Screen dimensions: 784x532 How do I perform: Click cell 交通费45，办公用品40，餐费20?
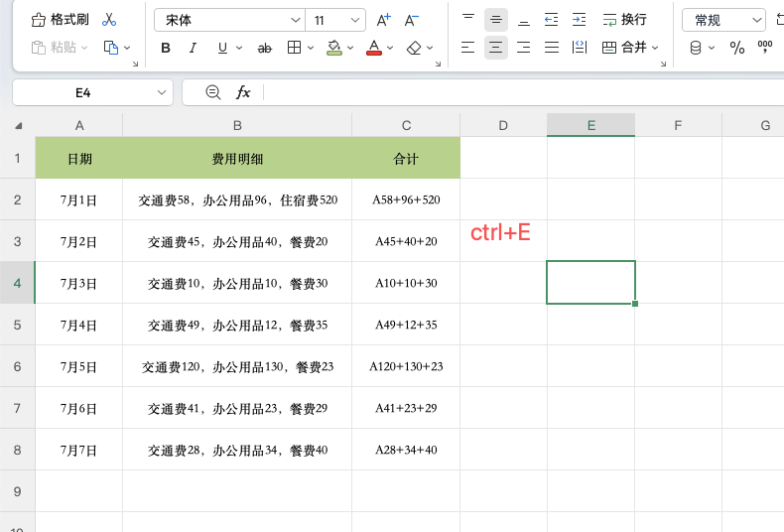237,241
